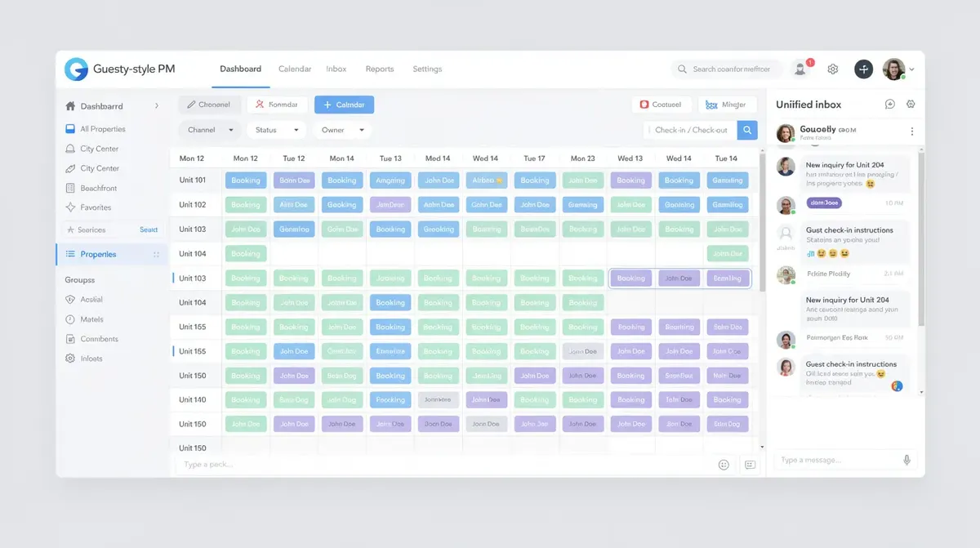The width and height of the screenshot is (980, 548).
Task: Click the magnifier icon in top search bar
Action: click(x=682, y=69)
